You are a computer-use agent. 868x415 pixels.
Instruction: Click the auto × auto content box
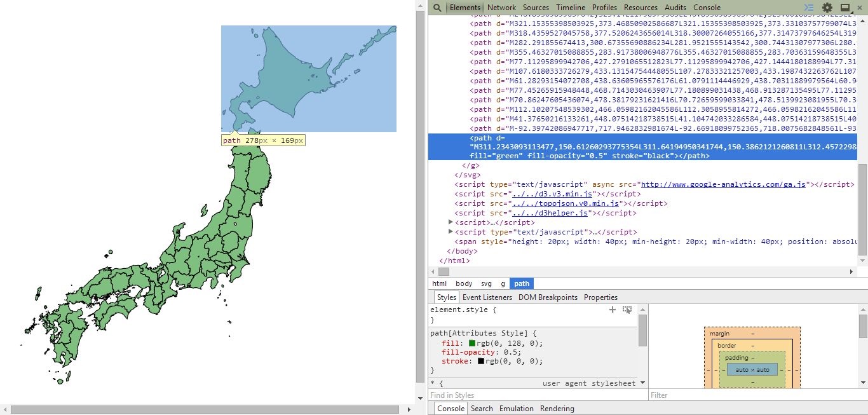[x=752, y=370]
